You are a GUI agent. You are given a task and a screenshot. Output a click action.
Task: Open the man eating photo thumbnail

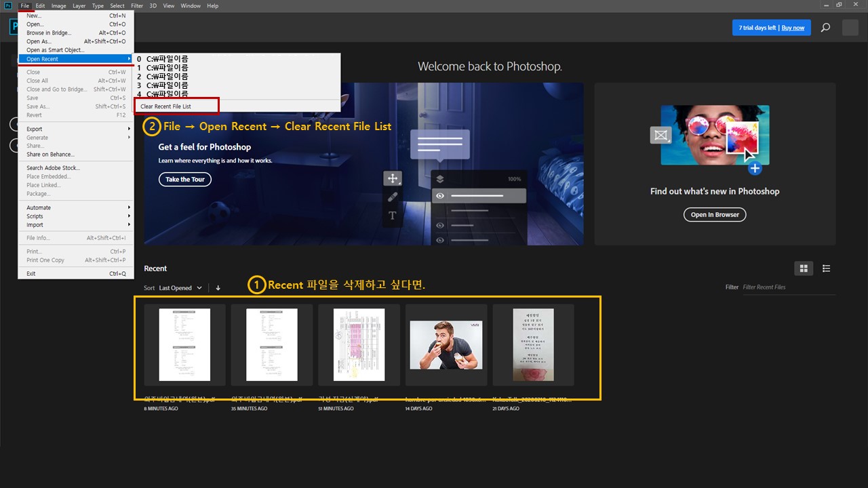(x=446, y=344)
